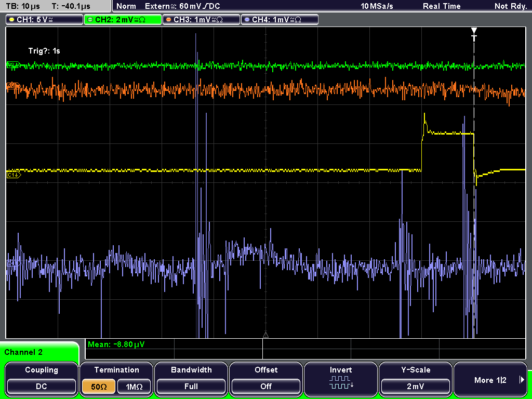The height and width of the screenshot is (399, 532).
Task: Click the Real Time acquisition label
Action: (x=442, y=6)
